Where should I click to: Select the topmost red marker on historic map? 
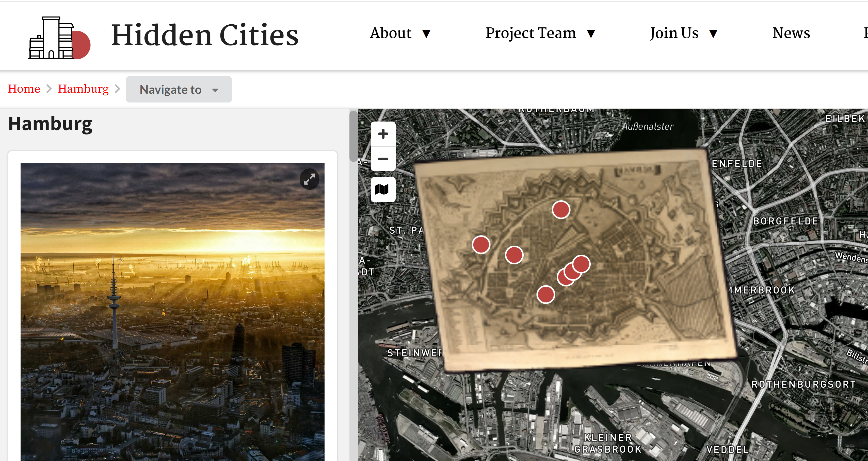[x=561, y=210]
